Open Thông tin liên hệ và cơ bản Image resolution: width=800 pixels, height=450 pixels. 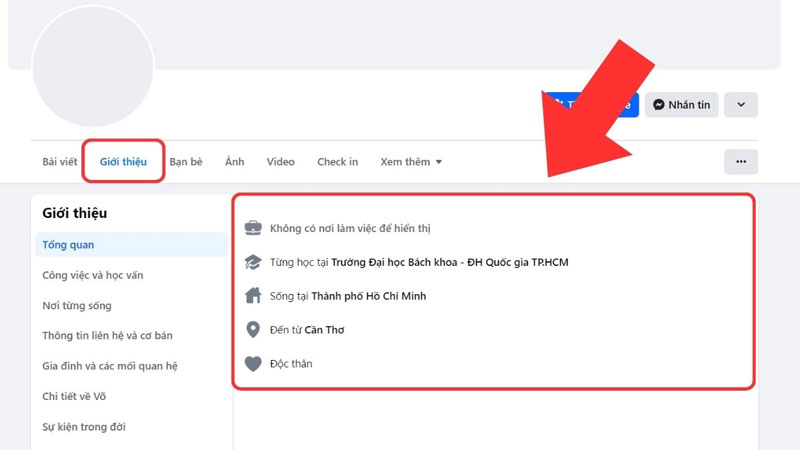107,335
